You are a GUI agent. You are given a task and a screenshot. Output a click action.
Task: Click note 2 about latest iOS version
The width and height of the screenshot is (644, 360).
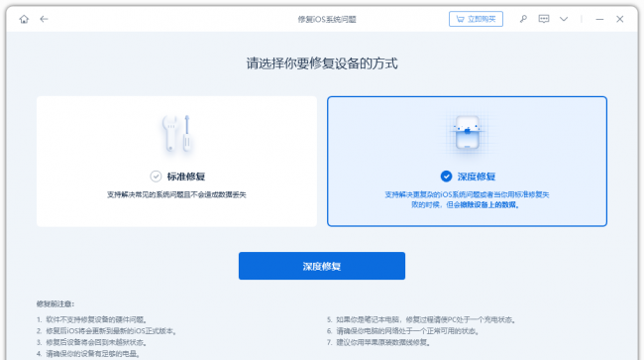pyautogui.click(x=106, y=331)
